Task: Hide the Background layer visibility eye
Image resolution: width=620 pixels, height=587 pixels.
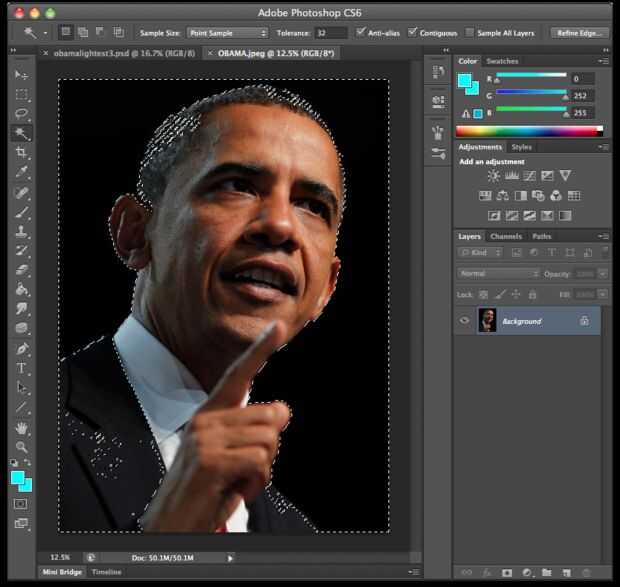Action: [464, 321]
